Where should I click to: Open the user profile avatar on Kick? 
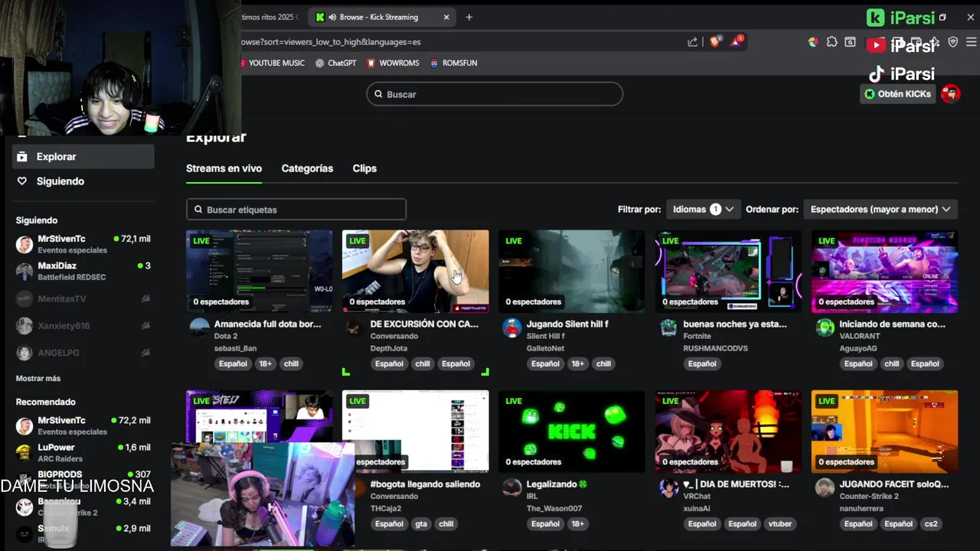pyautogui.click(x=951, y=93)
